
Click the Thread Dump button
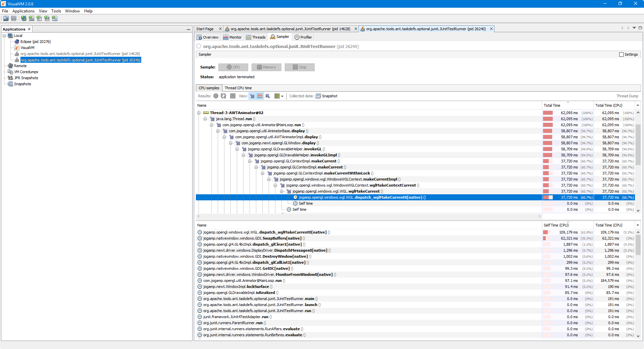627,96
